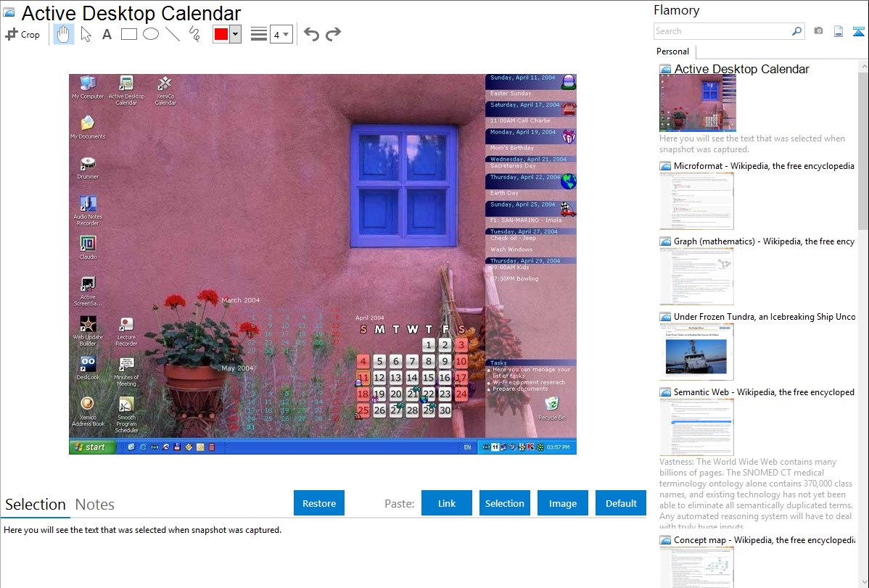Open the Icebreaking Ship snapshot thumbnail
Viewport: 869px width, 588px height.
coord(696,352)
